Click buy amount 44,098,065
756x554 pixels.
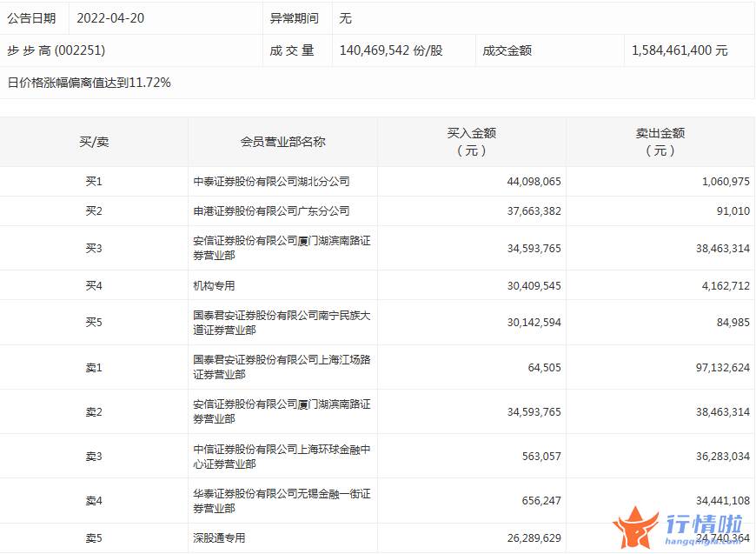(x=534, y=182)
